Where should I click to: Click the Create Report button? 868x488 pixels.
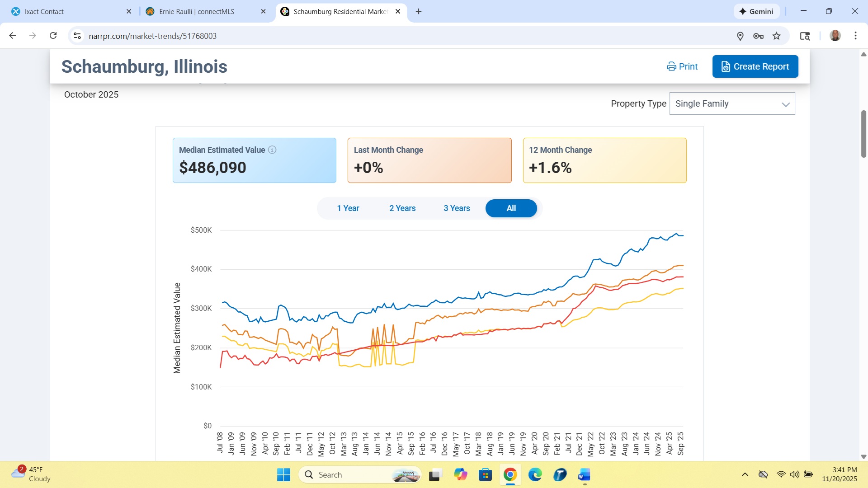tap(755, 66)
